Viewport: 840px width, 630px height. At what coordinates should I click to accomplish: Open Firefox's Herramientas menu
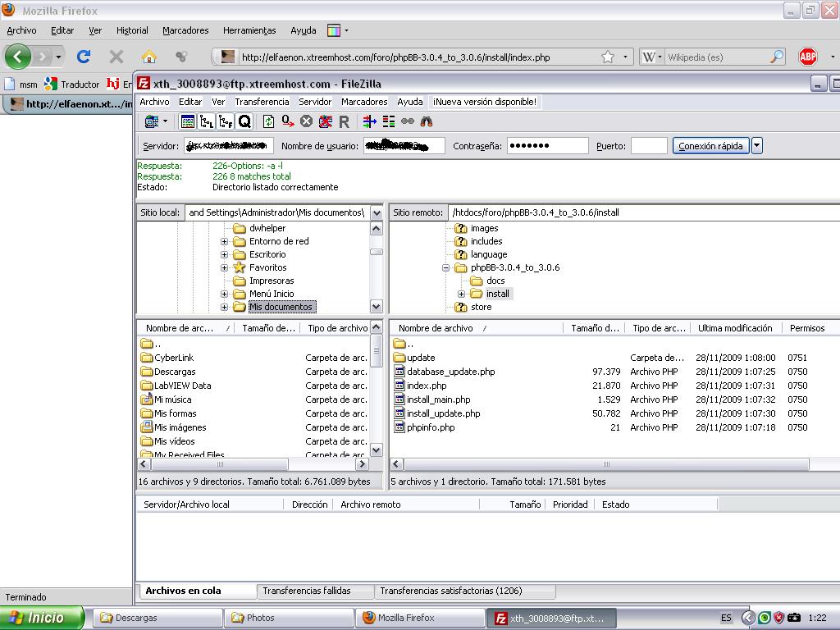pos(249,30)
